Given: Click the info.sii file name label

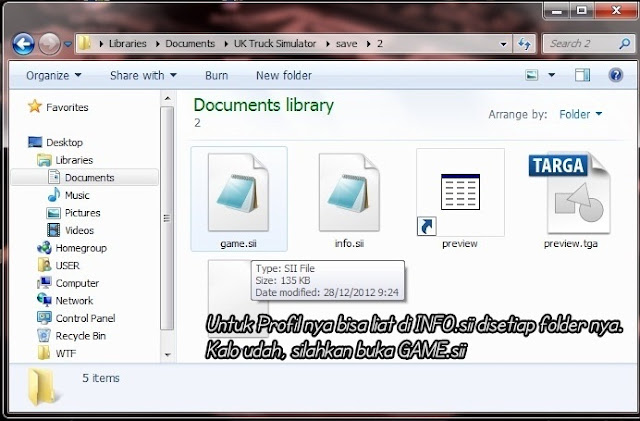Looking at the screenshot, I should tap(349, 243).
